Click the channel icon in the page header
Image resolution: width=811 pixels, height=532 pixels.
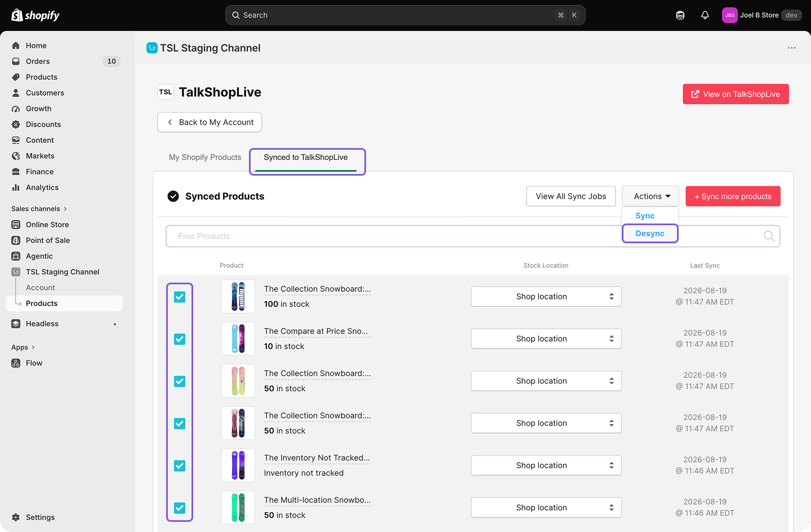tap(152, 48)
